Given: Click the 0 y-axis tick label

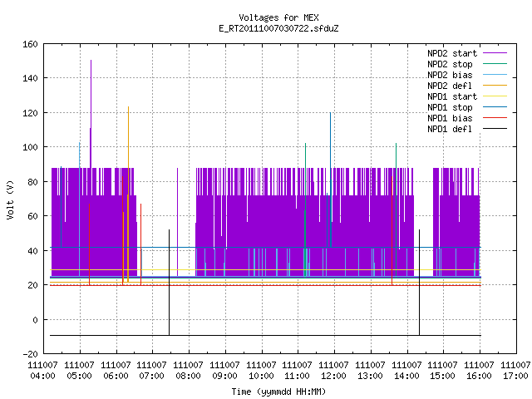Looking at the screenshot, I should pos(35,320).
